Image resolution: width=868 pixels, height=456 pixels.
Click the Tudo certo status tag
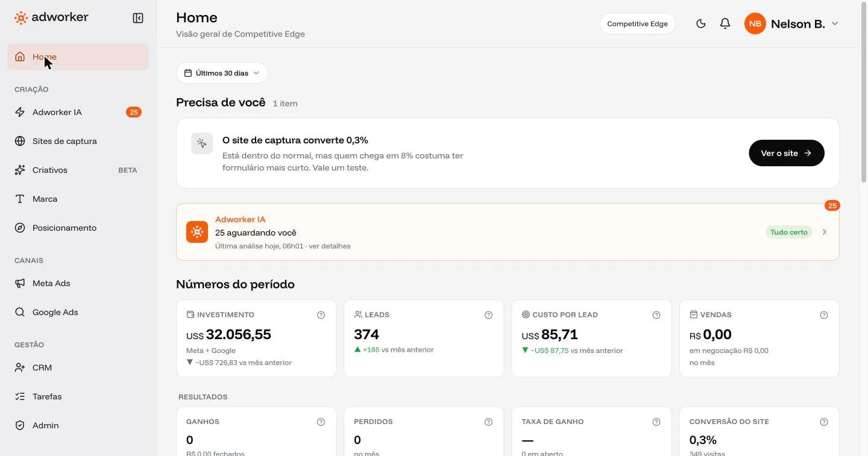[x=789, y=232]
